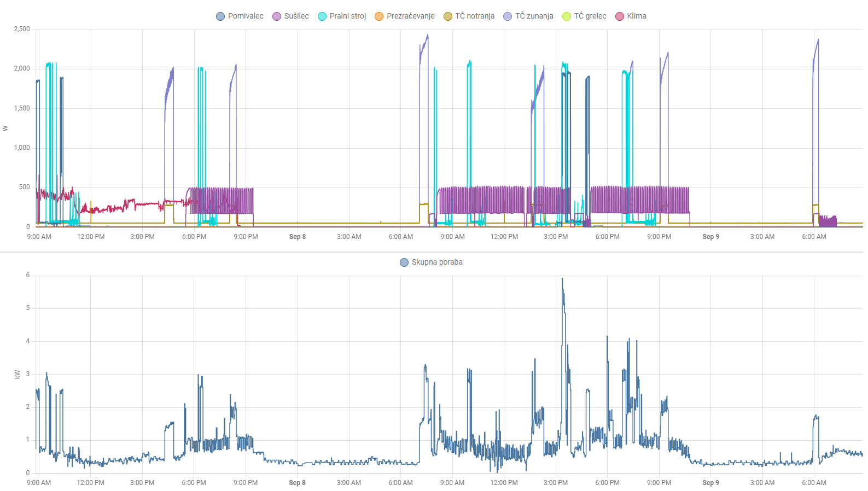Click the TČ grelec lime legend circle
868x491 pixels.
click(567, 16)
